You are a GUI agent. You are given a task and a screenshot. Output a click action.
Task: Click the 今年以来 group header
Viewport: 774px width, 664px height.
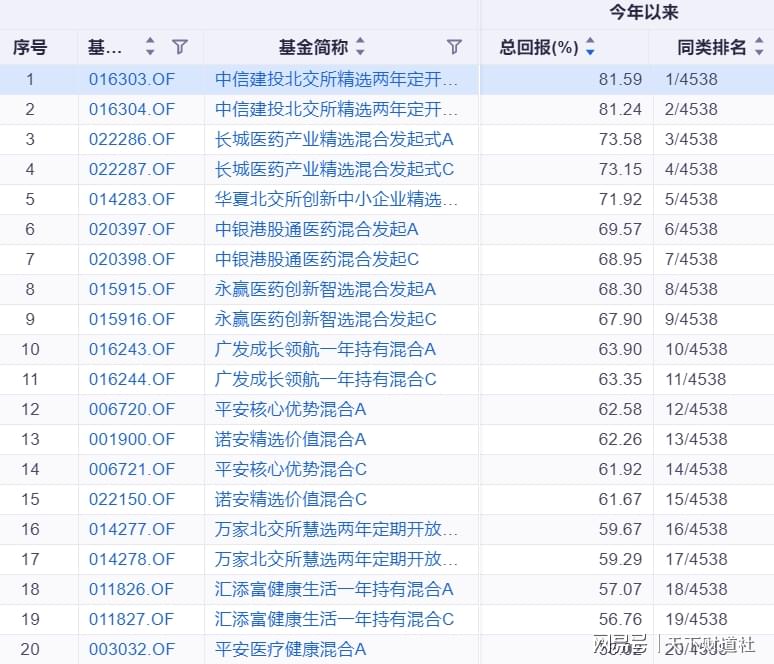tap(644, 12)
